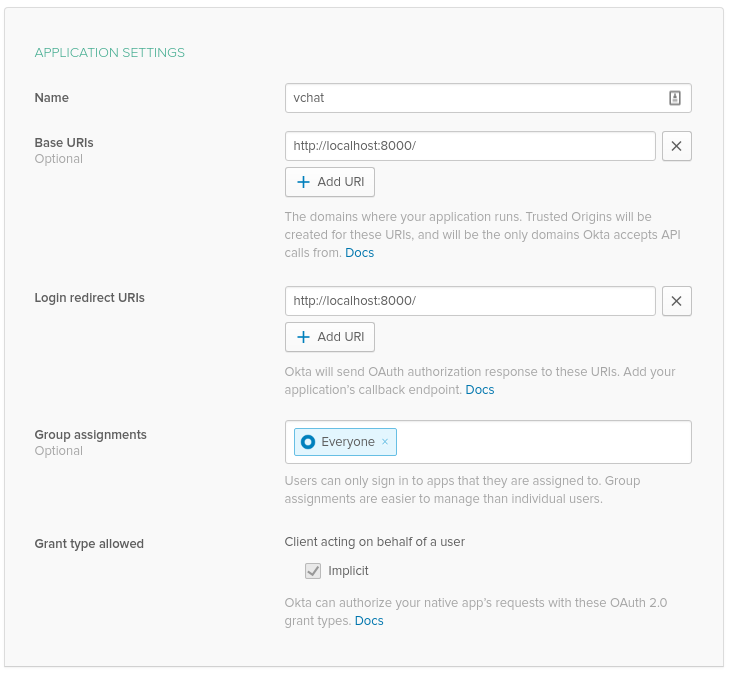Click the autofill contact icon in Name field
The height and width of the screenshot is (673, 729).
675,98
